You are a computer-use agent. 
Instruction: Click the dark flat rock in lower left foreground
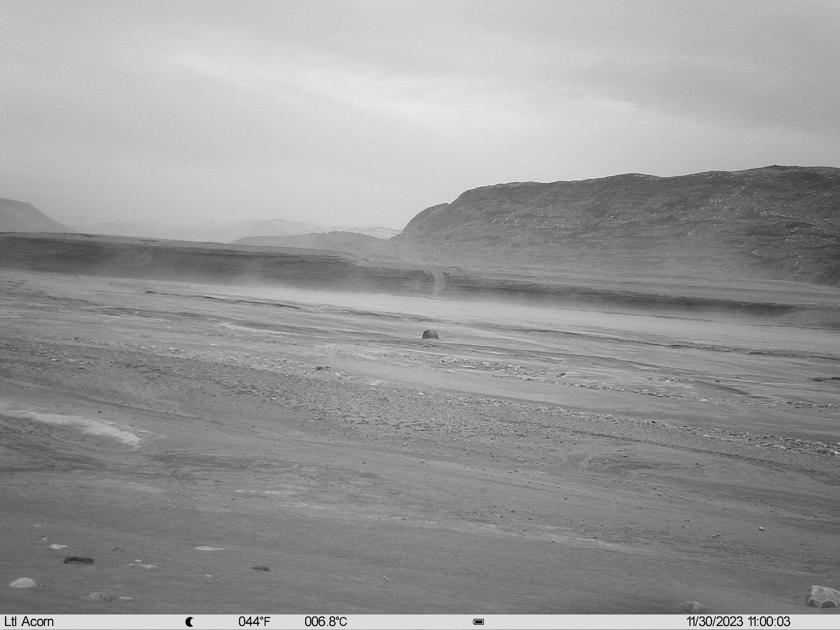point(79,560)
